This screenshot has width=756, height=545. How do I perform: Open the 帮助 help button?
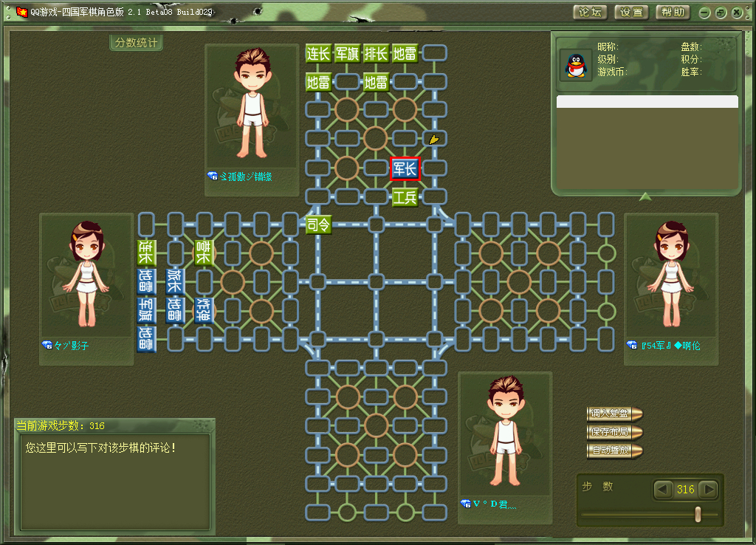(673, 13)
